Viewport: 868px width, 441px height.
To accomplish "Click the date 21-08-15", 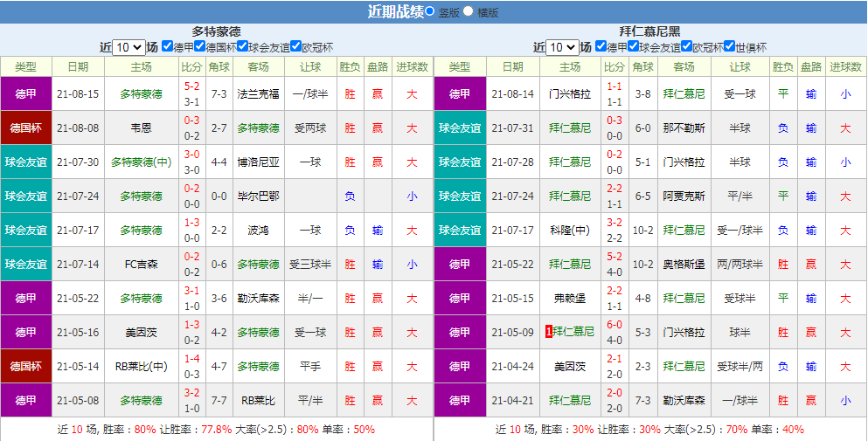I will coord(78,94).
